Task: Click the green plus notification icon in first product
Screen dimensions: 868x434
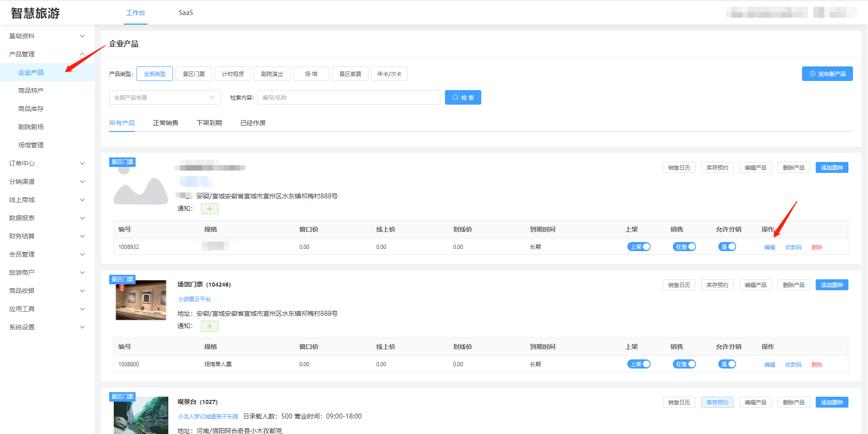Action: point(209,209)
